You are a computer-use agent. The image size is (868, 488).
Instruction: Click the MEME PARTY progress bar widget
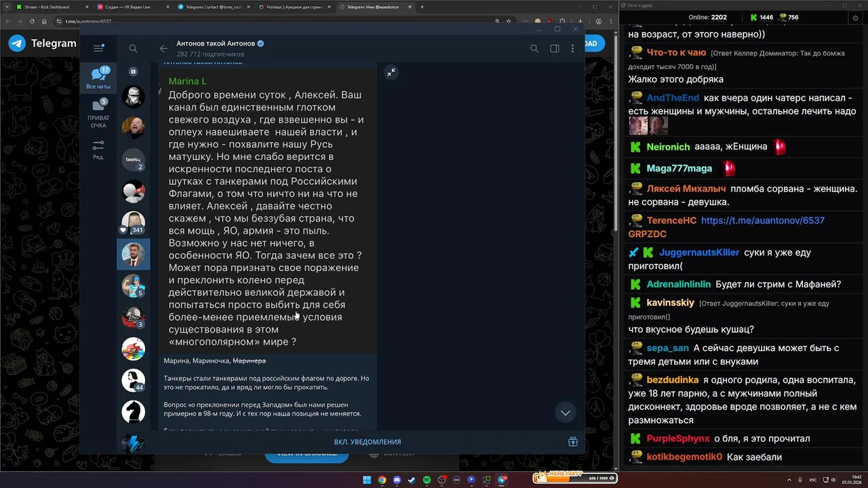click(574, 478)
